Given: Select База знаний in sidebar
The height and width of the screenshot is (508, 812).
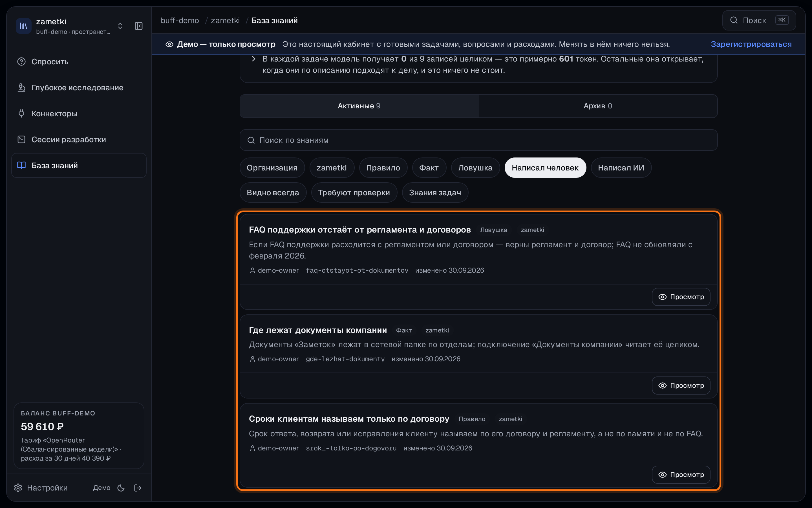Looking at the screenshot, I should [x=79, y=165].
